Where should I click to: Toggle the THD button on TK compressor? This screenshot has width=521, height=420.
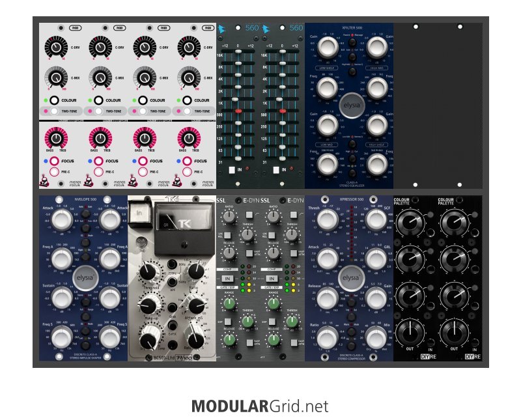coord(142,242)
